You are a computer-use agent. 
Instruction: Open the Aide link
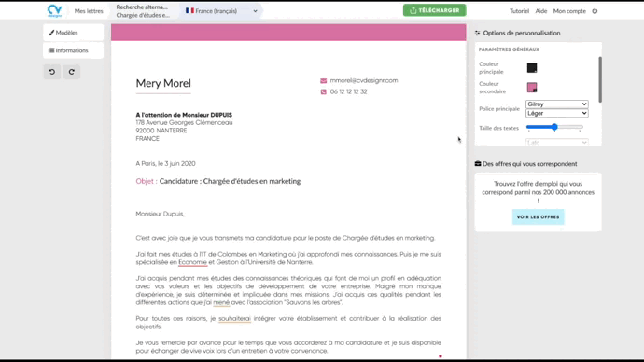click(x=541, y=11)
